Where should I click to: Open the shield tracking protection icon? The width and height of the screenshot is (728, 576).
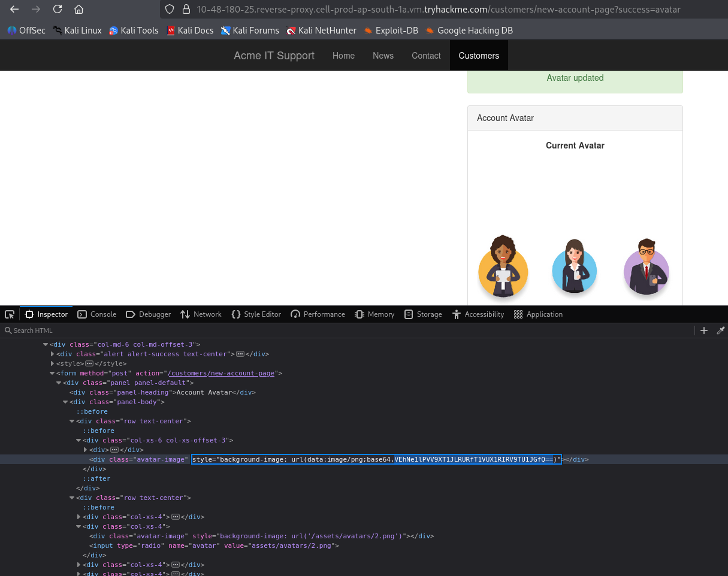pos(169,9)
